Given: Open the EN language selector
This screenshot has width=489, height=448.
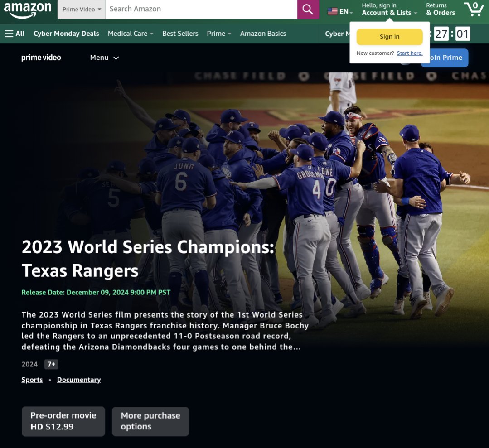Looking at the screenshot, I should tap(340, 11).
